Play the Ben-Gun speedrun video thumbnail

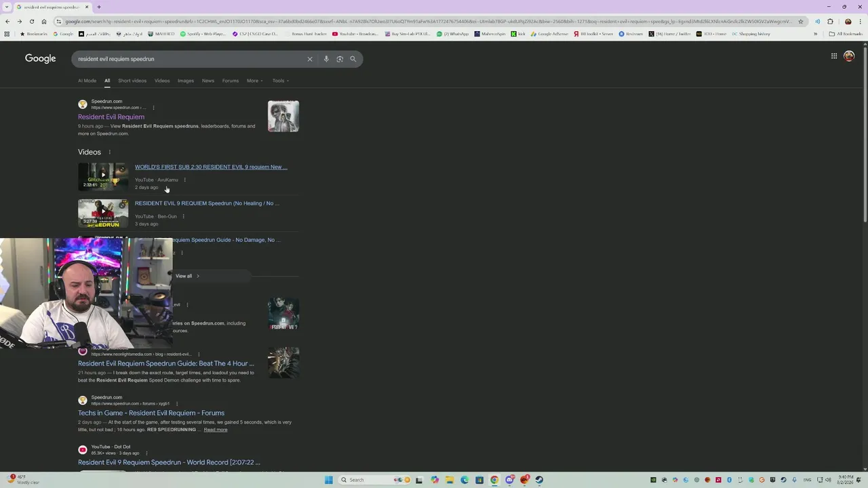coord(103,213)
